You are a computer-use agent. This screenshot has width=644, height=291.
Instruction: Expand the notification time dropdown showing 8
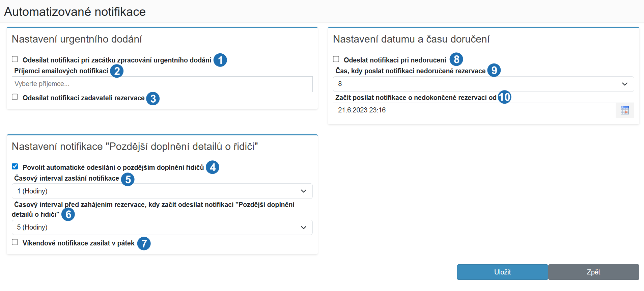483,84
